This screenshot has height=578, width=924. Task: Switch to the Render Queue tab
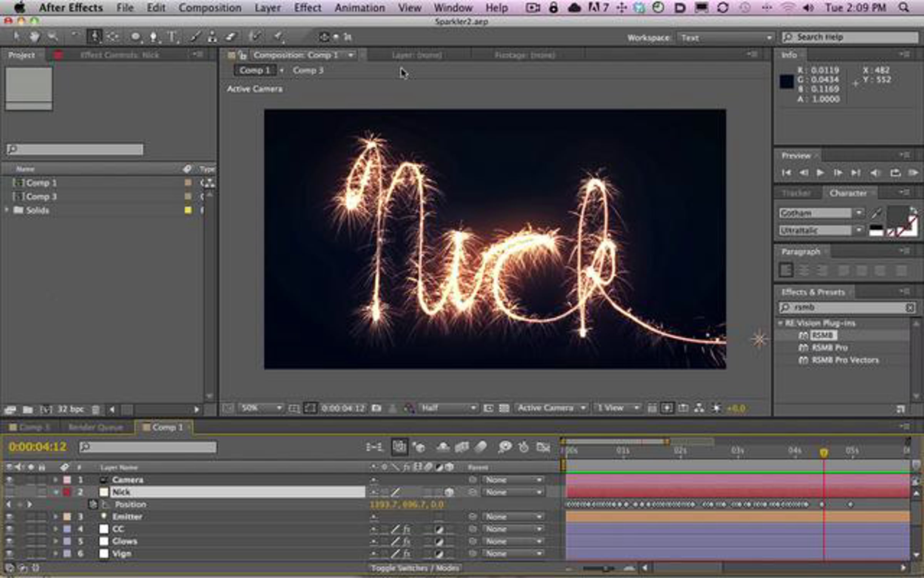pyautogui.click(x=95, y=427)
